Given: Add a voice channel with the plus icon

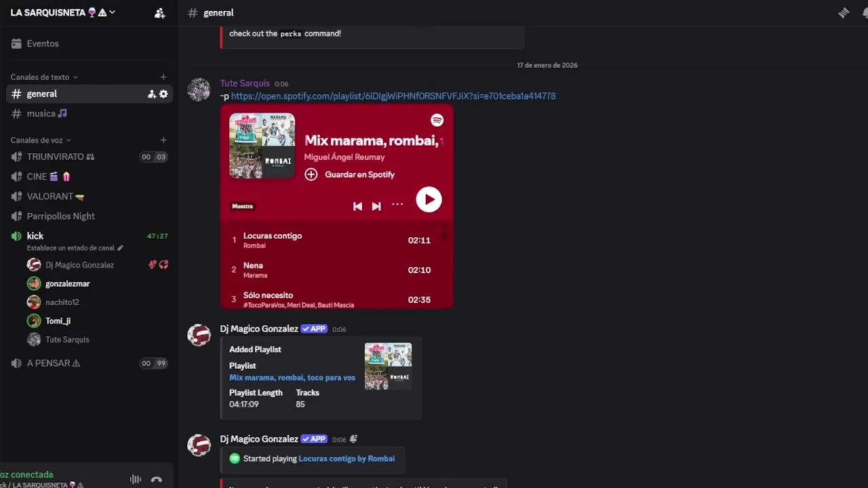Looking at the screenshot, I should click(x=163, y=140).
